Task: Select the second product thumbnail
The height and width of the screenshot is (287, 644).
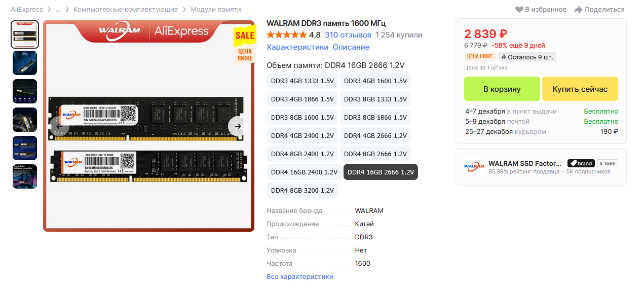Action: (25, 63)
